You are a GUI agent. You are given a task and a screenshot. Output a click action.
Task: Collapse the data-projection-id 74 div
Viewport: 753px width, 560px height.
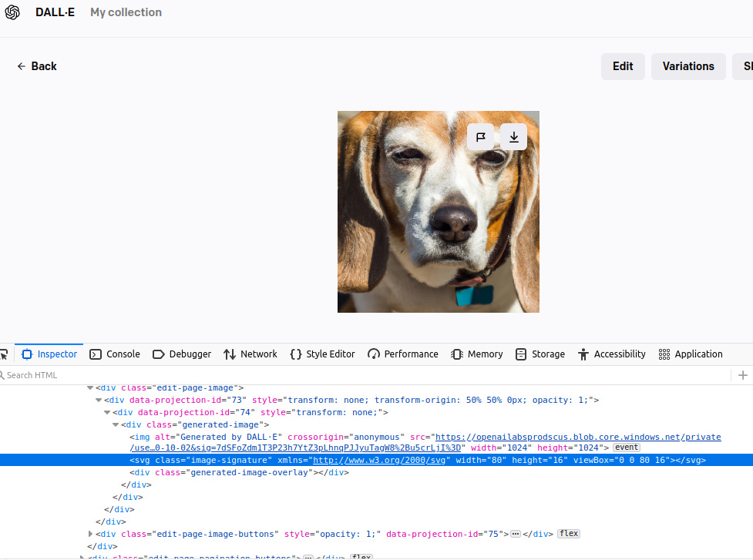[x=107, y=413]
